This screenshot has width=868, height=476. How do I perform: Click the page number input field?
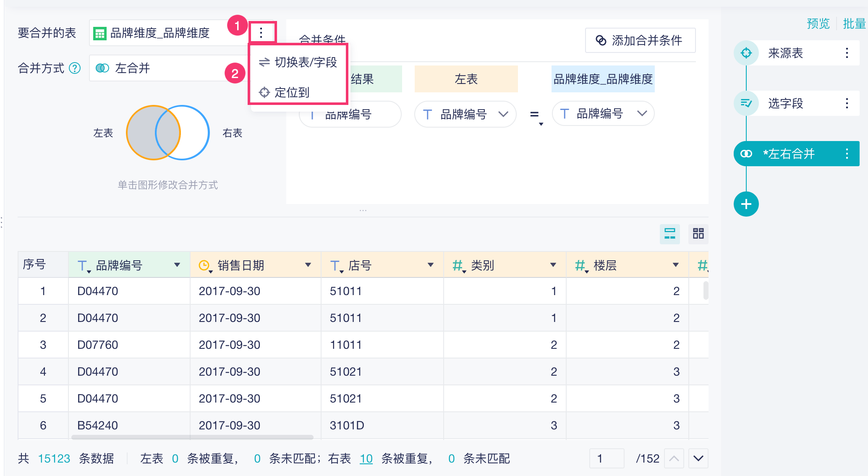pos(607,458)
